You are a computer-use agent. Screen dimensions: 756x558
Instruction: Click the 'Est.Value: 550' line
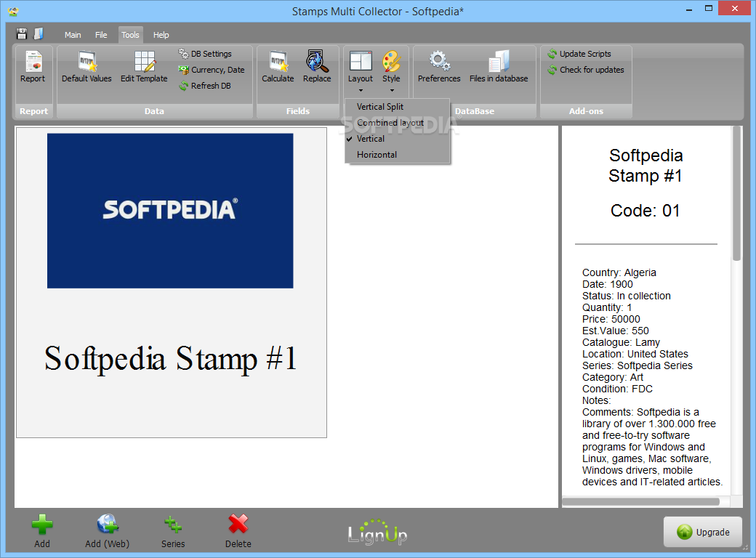(x=615, y=331)
